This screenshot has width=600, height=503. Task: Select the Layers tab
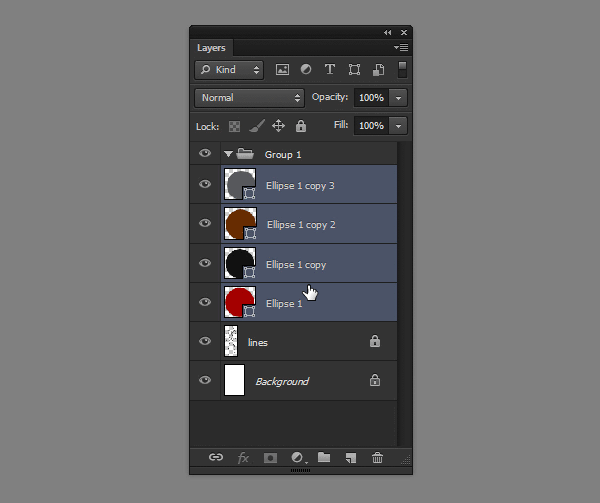(211, 47)
